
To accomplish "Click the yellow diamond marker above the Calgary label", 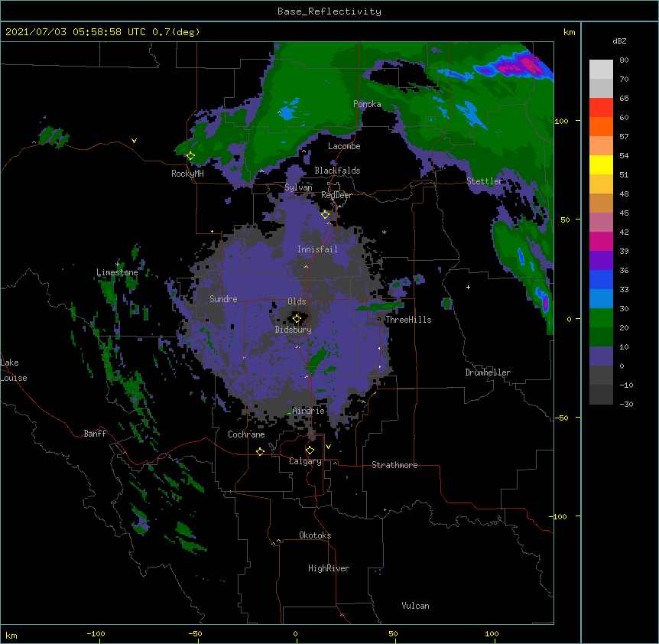I will [310, 450].
